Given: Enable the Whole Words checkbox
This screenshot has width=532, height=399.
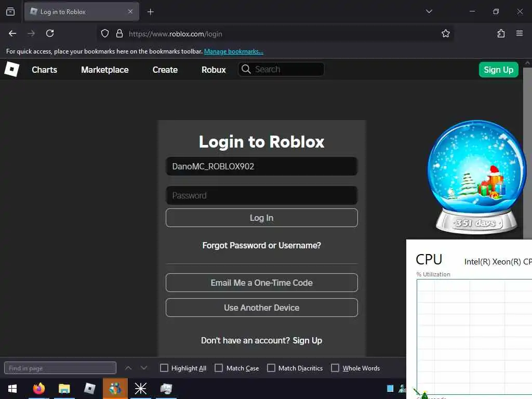Looking at the screenshot, I should pos(335,368).
